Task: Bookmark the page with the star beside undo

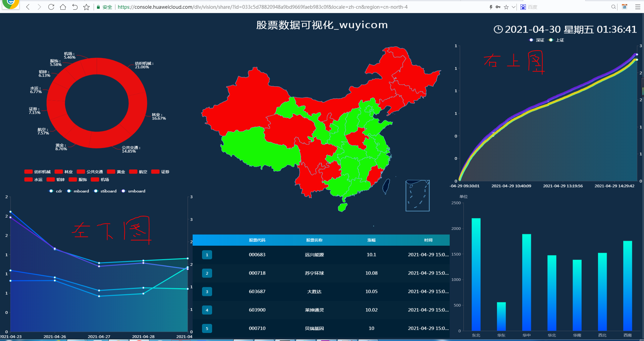Action: tap(87, 7)
